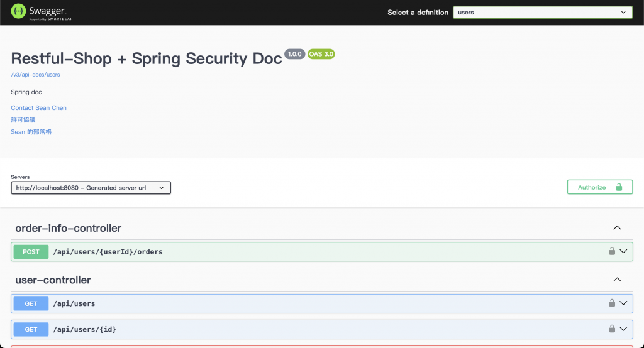
Task: Click the Authorize button
Action: (x=599, y=187)
